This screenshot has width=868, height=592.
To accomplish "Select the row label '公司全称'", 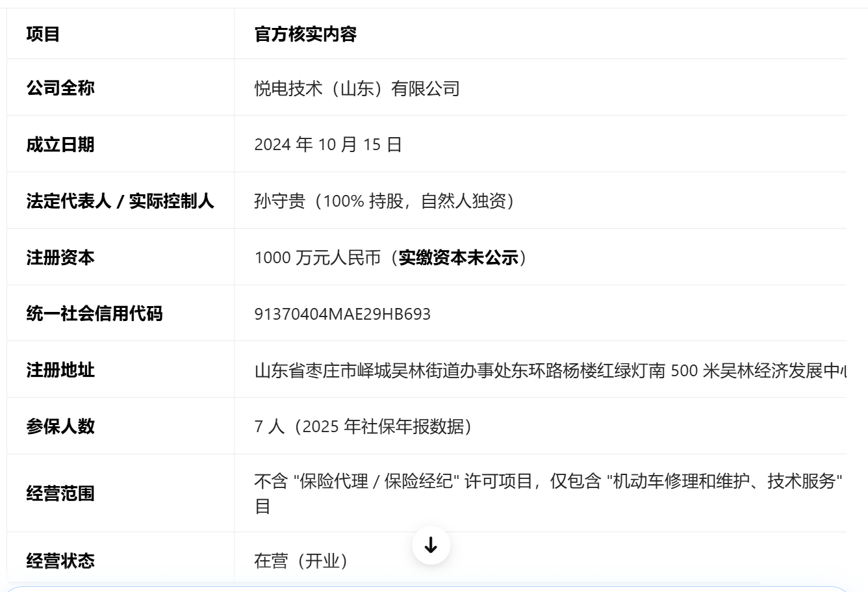I will pos(60,88).
